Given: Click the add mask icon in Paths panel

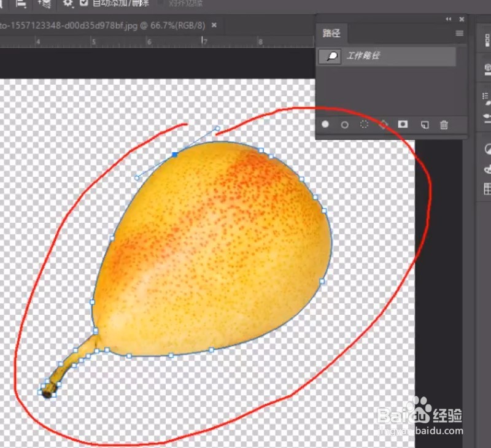Looking at the screenshot, I should [403, 125].
